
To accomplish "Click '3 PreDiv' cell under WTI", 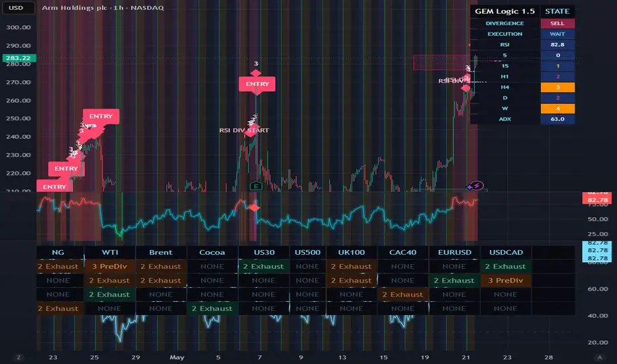I will pyautogui.click(x=110, y=267).
